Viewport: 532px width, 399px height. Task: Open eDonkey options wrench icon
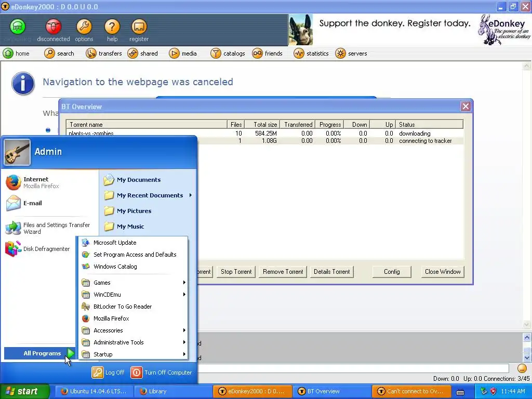(84, 26)
